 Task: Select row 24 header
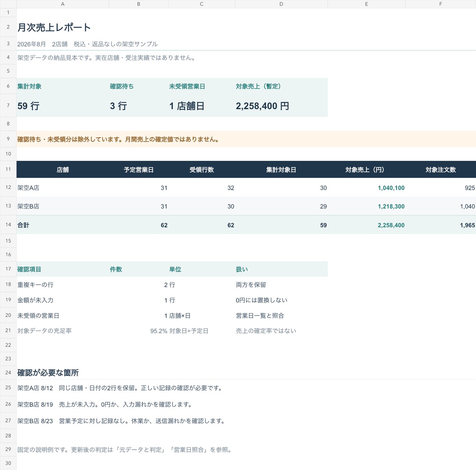(x=8, y=372)
